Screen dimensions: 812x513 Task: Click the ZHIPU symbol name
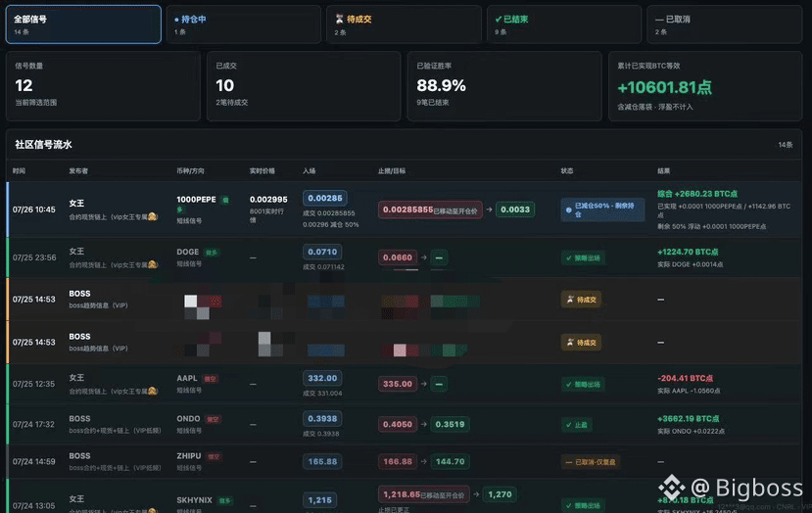click(188, 456)
